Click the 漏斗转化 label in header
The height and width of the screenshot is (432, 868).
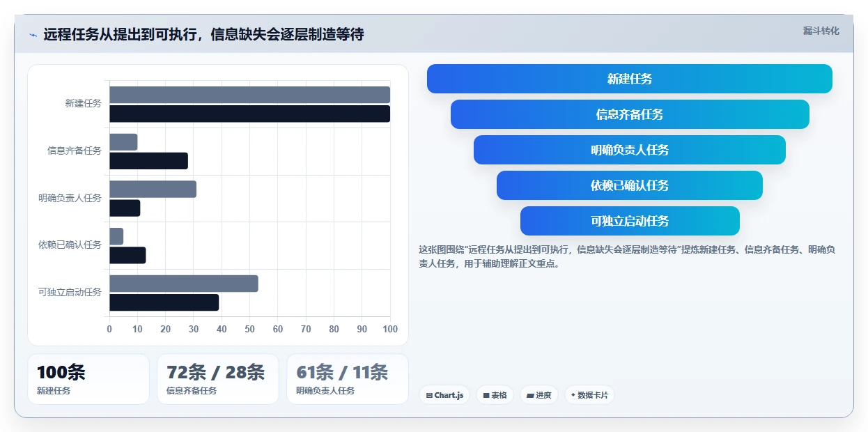pos(821,31)
